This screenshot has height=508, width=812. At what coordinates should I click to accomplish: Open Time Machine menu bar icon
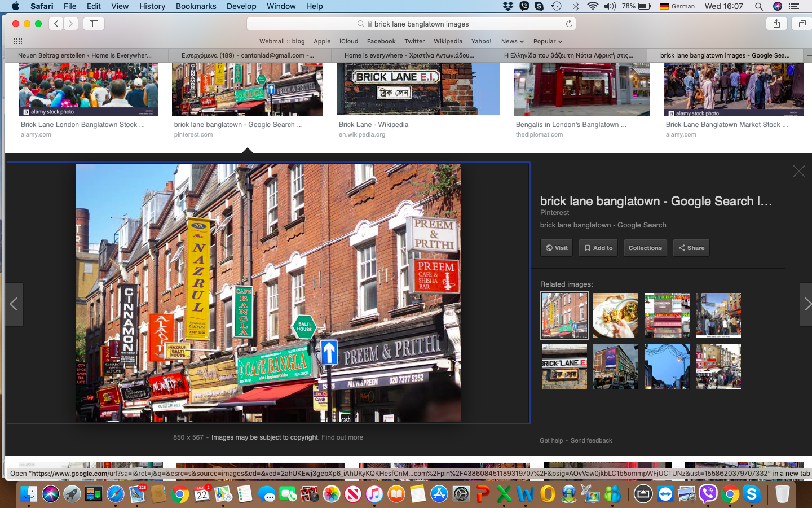pyautogui.click(x=557, y=6)
